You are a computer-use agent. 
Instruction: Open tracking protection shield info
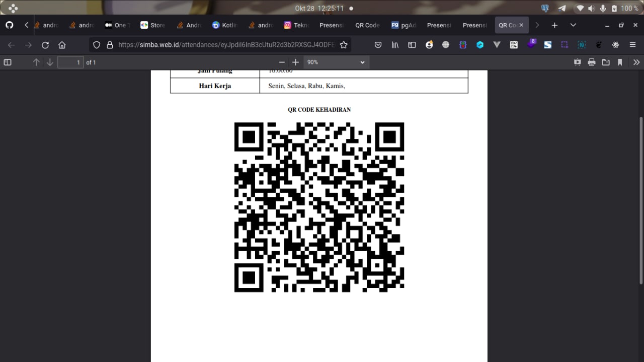[97, 45]
